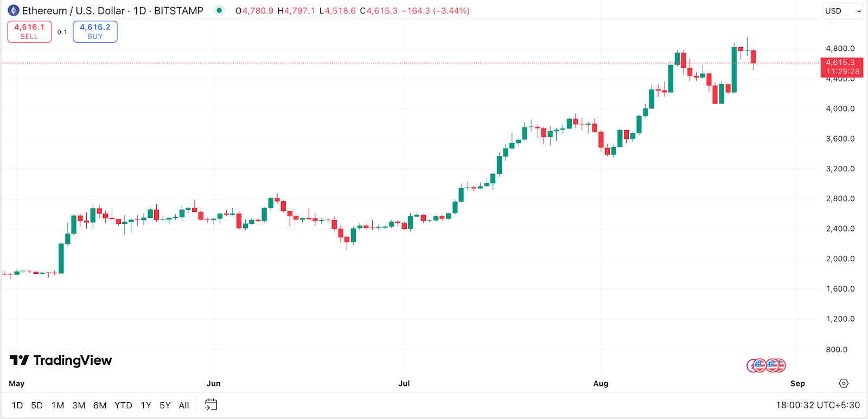This screenshot has width=868, height=419.
Task: Click the red 4,615.3 price label
Action: point(840,63)
